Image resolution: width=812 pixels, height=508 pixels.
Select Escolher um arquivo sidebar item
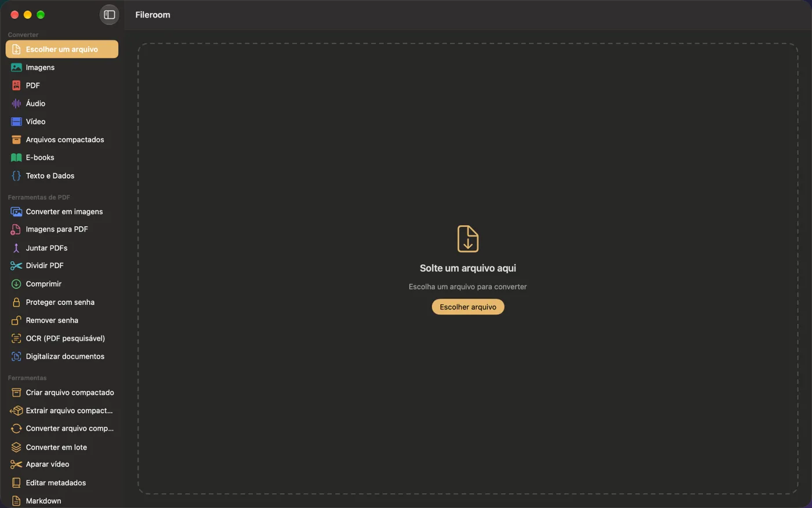62,49
